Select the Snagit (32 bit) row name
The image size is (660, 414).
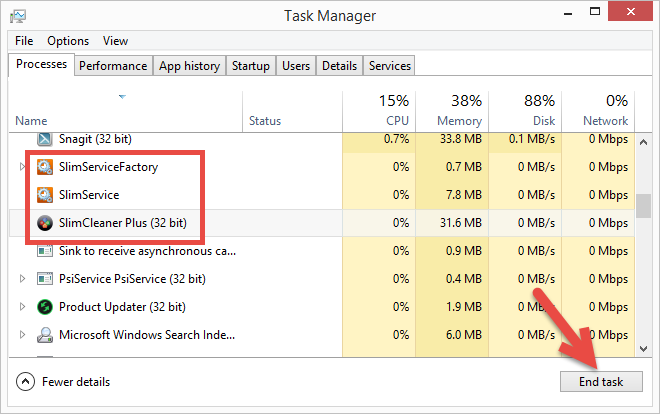pos(95,139)
